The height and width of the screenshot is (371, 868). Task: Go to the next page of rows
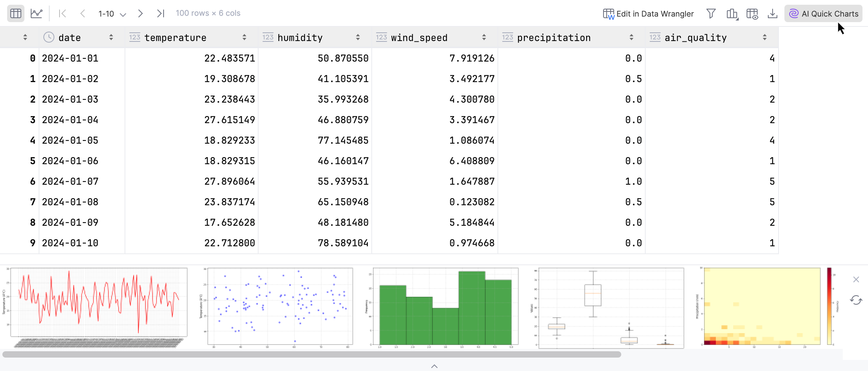140,13
